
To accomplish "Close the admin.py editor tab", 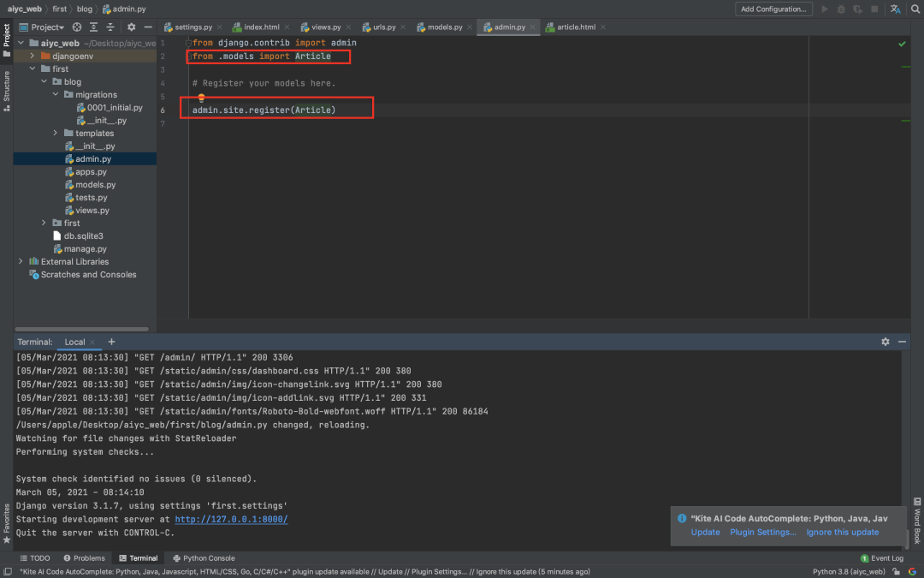I will [534, 27].
